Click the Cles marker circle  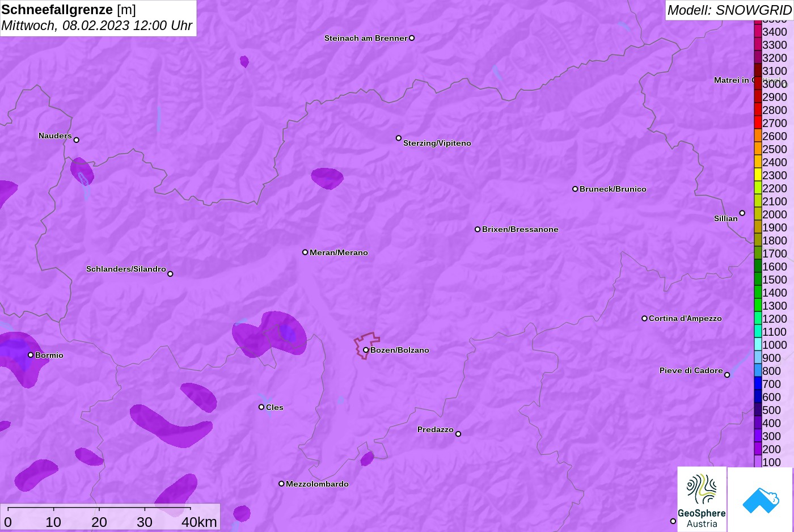pyautogui.click(x=261, y=407)
